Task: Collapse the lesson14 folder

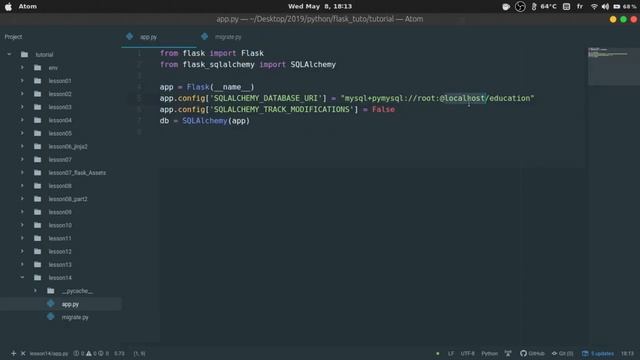Action: [22, 278]
